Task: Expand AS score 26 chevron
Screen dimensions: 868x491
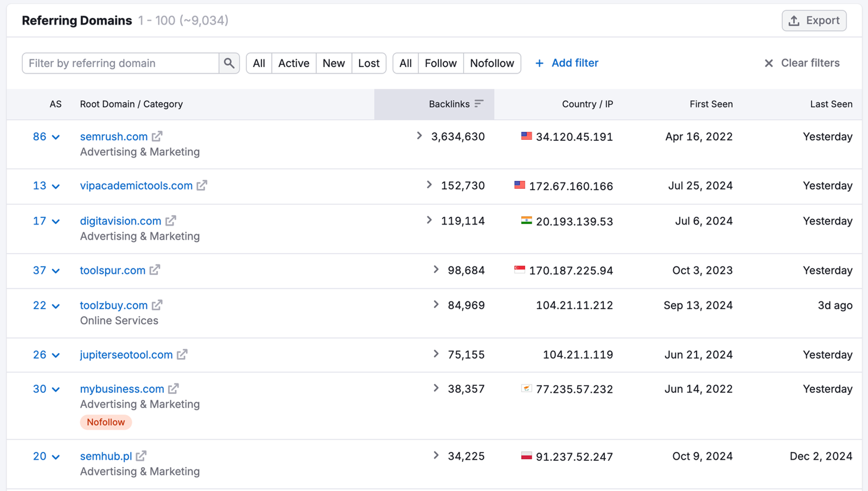Action: pos(56,355)
